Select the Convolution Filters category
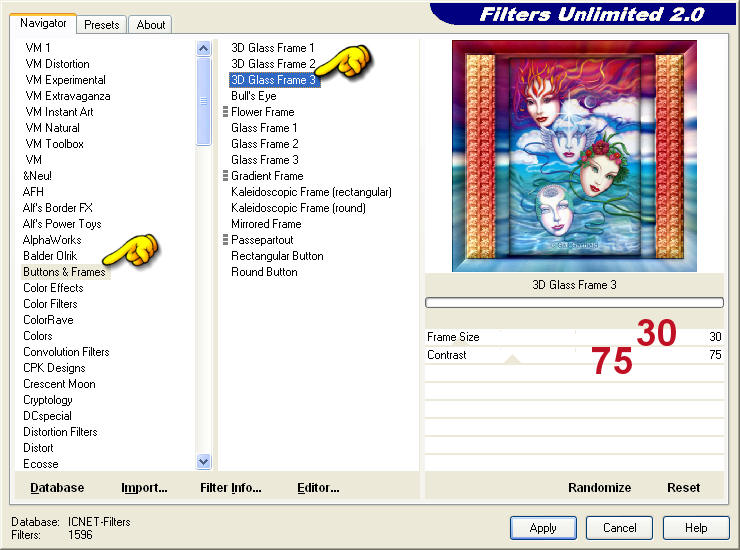This screenshot has height=550, width=740. [x=66, y=352]
